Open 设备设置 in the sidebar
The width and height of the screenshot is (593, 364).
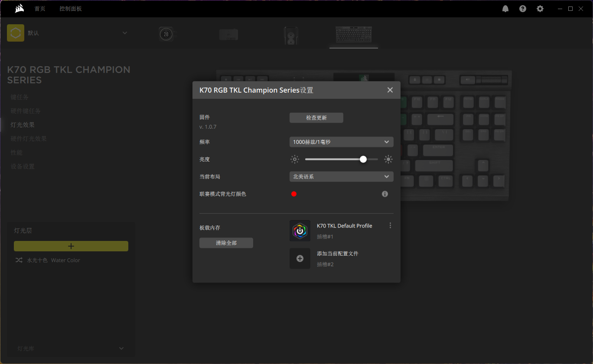point(23,166)
